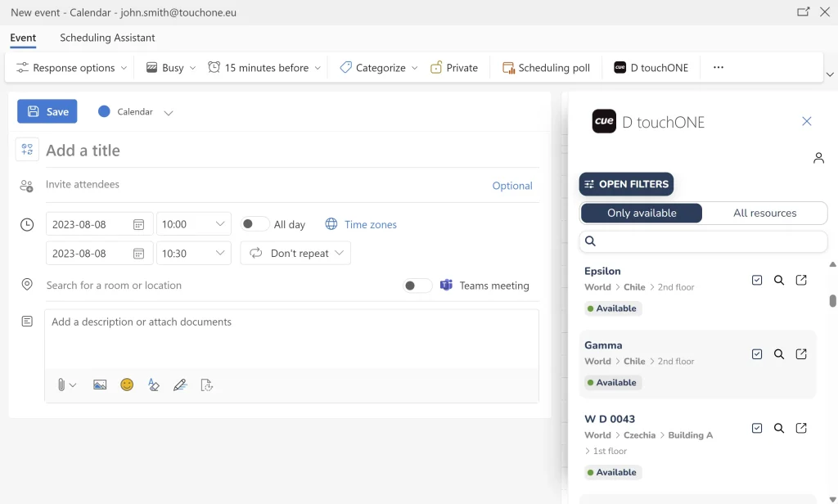The width and height of the screenshot is (838, 504).
Task: Check the select box for W D 0043
Action: tap(757, 428)
